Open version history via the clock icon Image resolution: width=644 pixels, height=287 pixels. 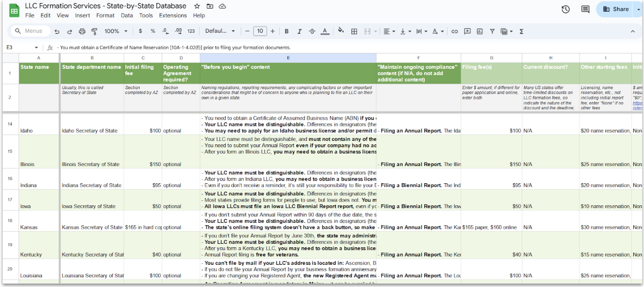click(565, 9)
